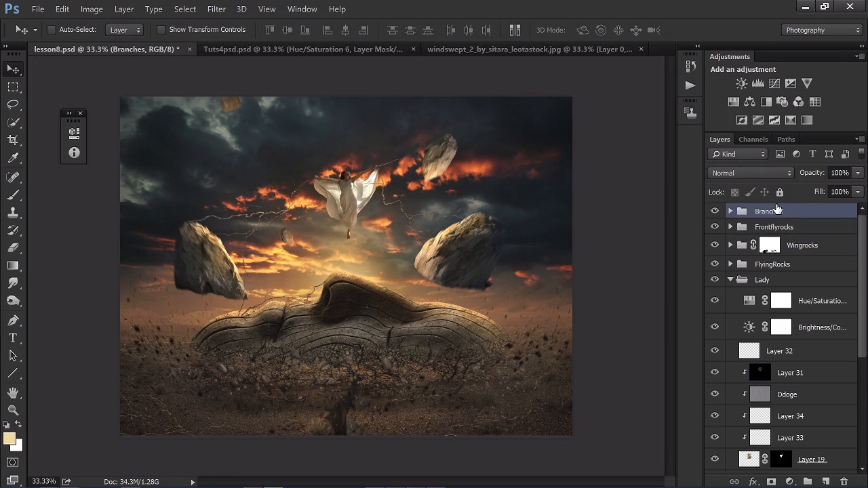Select the Lasso tool
This screenshot has width=868, height=488.
click(13, 104)
